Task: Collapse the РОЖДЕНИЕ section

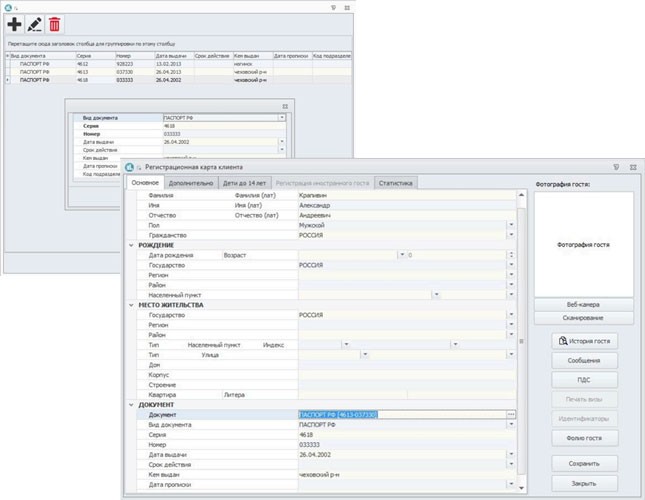Action: pyautogui.click(x=131, y=245)
